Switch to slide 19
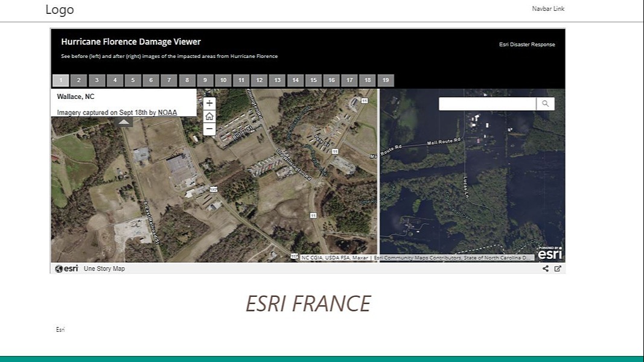The width and height of the screenshot is (644, 362). [x=386, y=80]
